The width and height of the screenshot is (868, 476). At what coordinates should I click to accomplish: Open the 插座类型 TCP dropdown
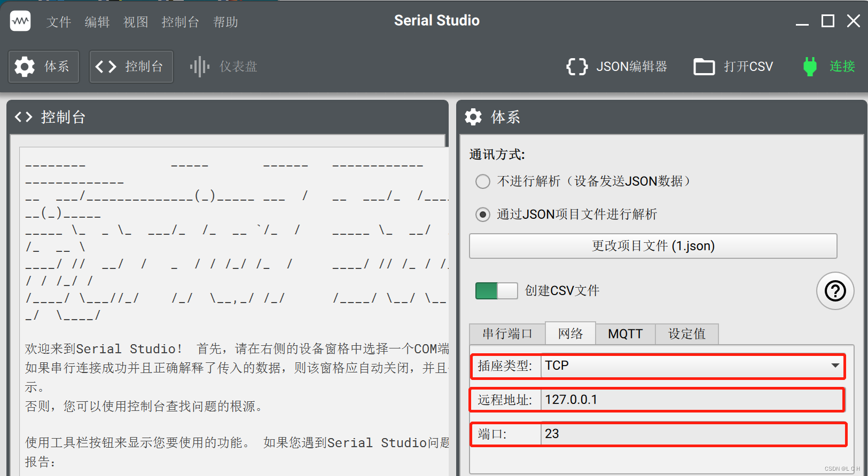[x=692, y=366]
